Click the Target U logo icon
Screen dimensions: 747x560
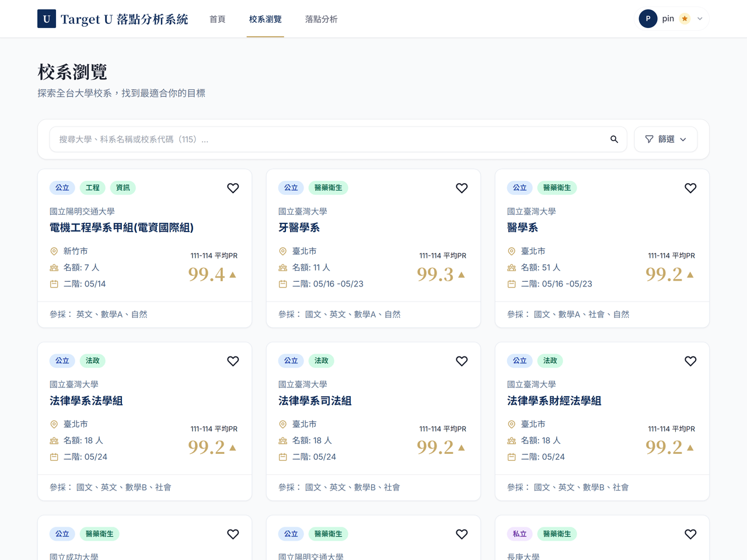pyautogui.click(x=47, y=19)
